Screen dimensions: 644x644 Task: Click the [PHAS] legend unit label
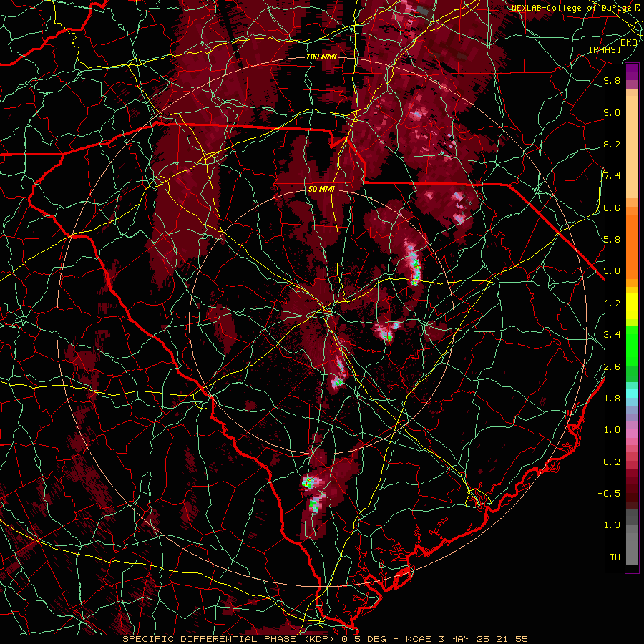coord(605,49)
